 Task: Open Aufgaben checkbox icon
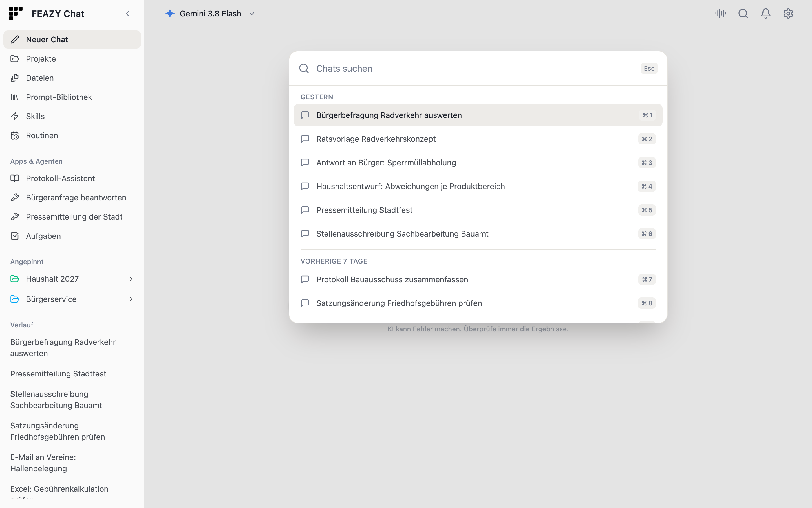pyautogui.click(x=14, y=236)
